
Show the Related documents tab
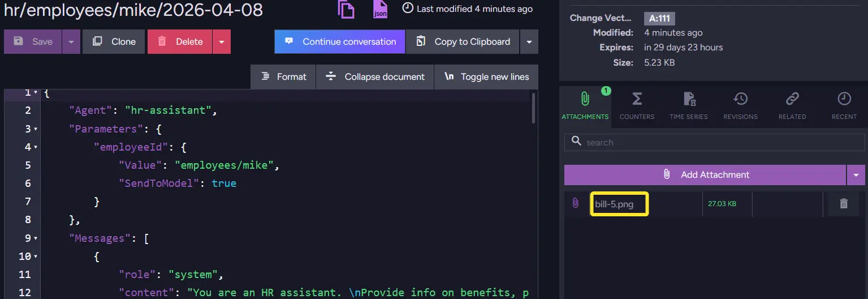[792, 106]
